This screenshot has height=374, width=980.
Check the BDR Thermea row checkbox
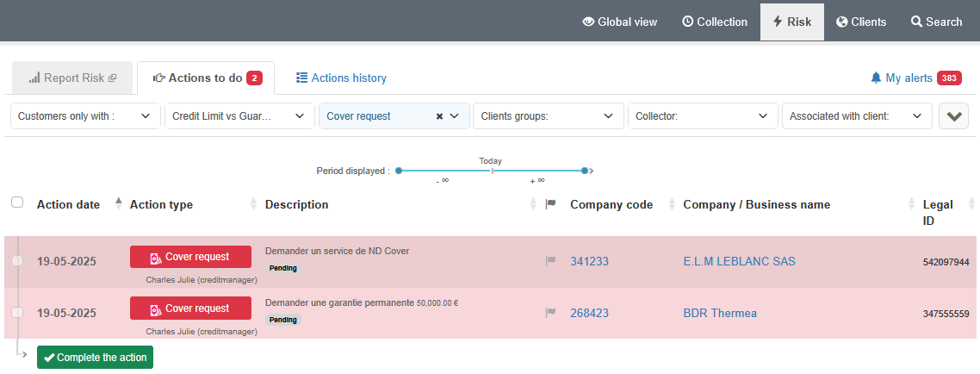coord(17,313)
